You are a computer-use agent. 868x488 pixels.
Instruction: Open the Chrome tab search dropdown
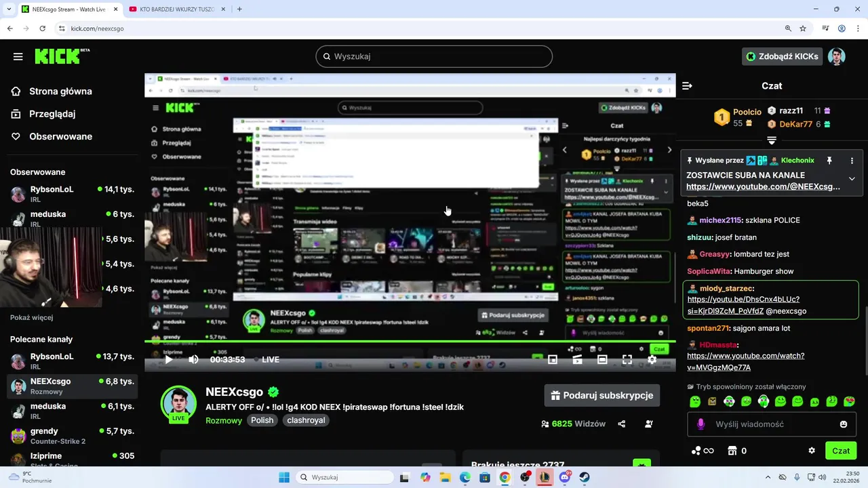[9, 9]
